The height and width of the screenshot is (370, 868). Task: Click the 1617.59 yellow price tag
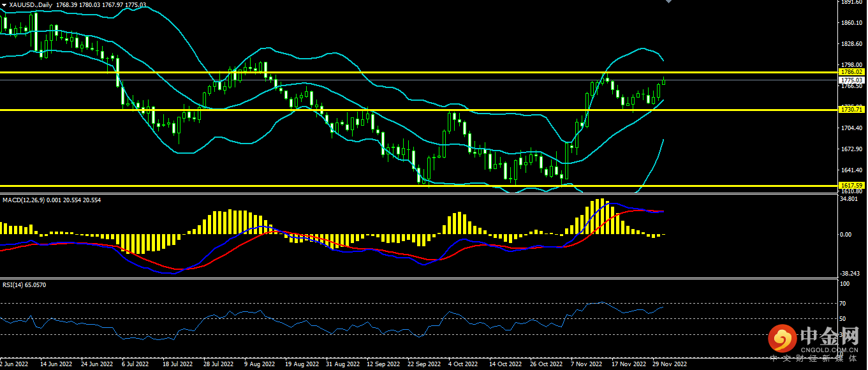pos(851,185)
